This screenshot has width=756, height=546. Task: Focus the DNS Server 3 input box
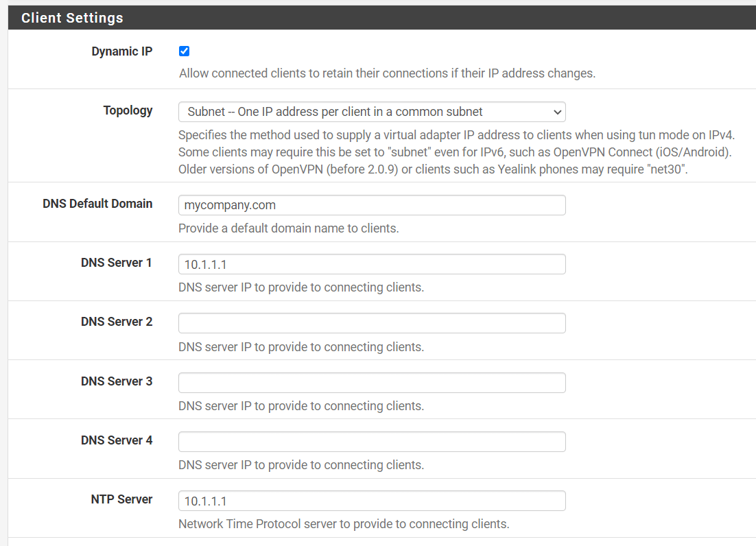coord(371,382)
